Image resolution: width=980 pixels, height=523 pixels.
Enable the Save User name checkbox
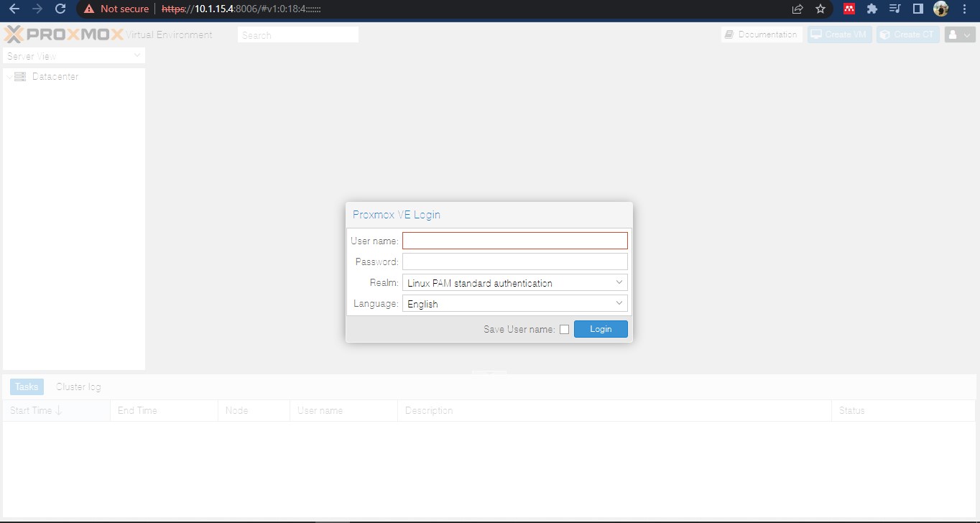565,328
